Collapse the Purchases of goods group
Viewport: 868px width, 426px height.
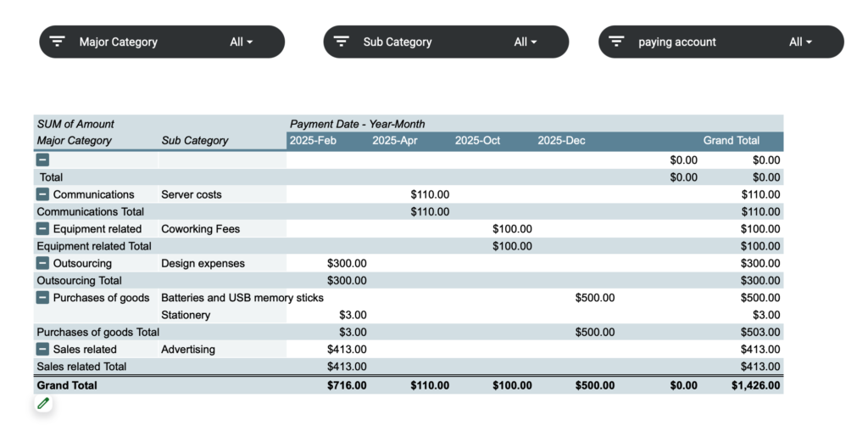(42, 298)
